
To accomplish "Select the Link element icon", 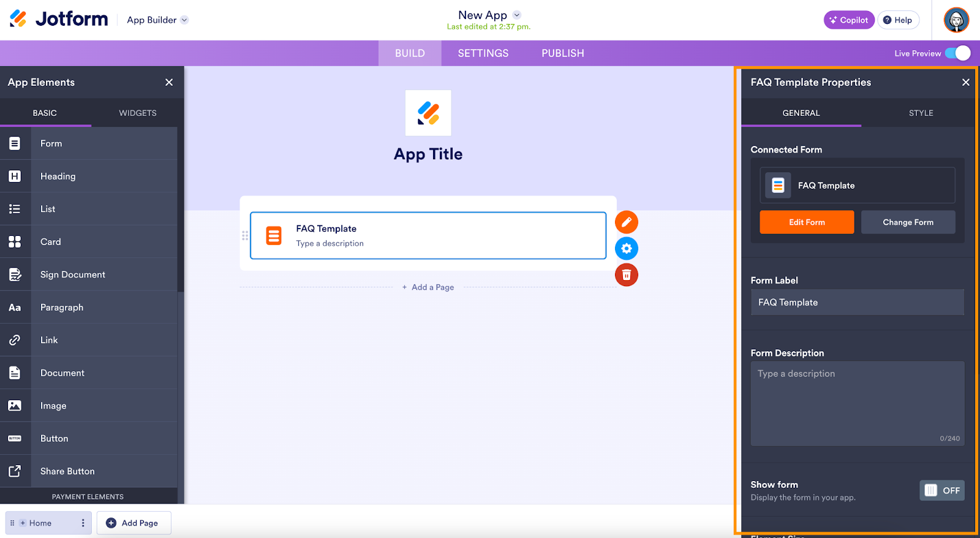I will (x=15, y=340).
